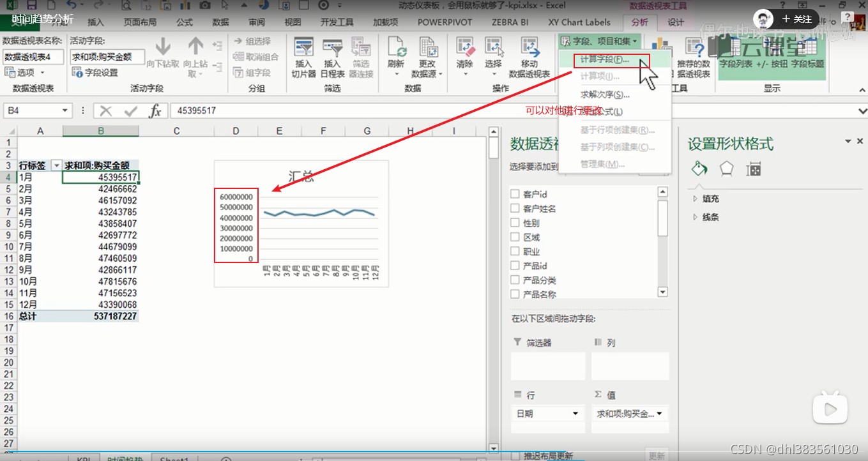
Task: Expand the formula bar chevron
Action: click(862, 111)
